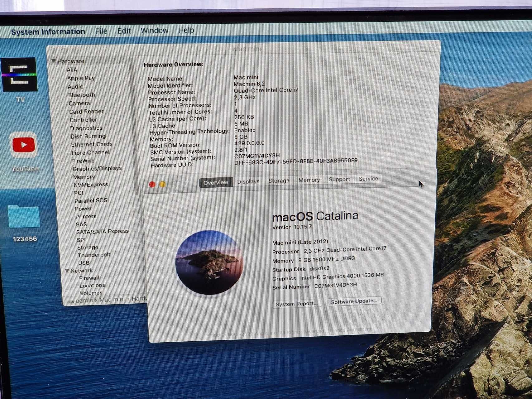Select Disc Burning in the sidebar
532x399 pixels.
[88, 136]
